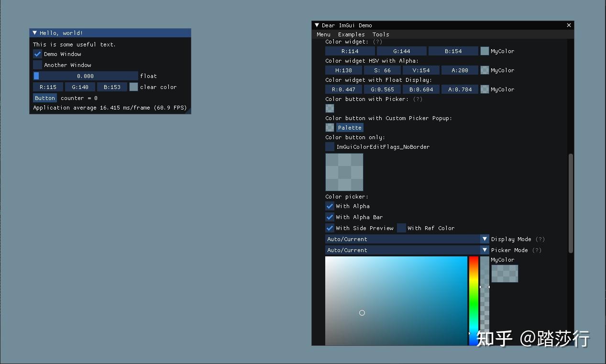Click the help marker next to Color widget
The image size is (606, 364).
[377, 42]
